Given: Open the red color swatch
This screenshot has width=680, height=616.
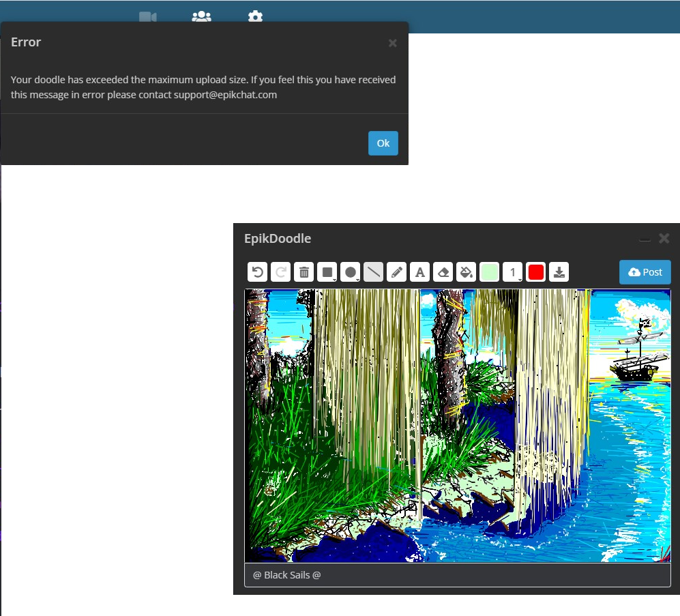Looking at the screenshot, I should (536, 272).
